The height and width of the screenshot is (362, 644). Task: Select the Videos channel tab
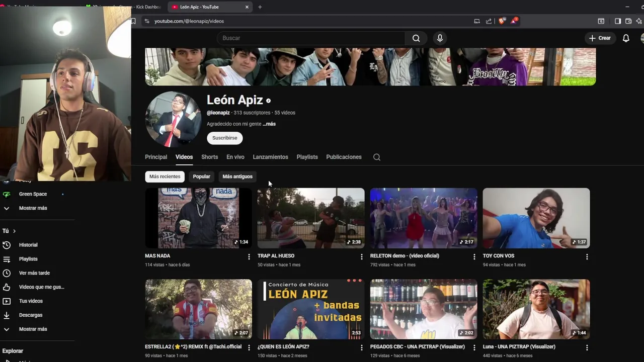184,157
